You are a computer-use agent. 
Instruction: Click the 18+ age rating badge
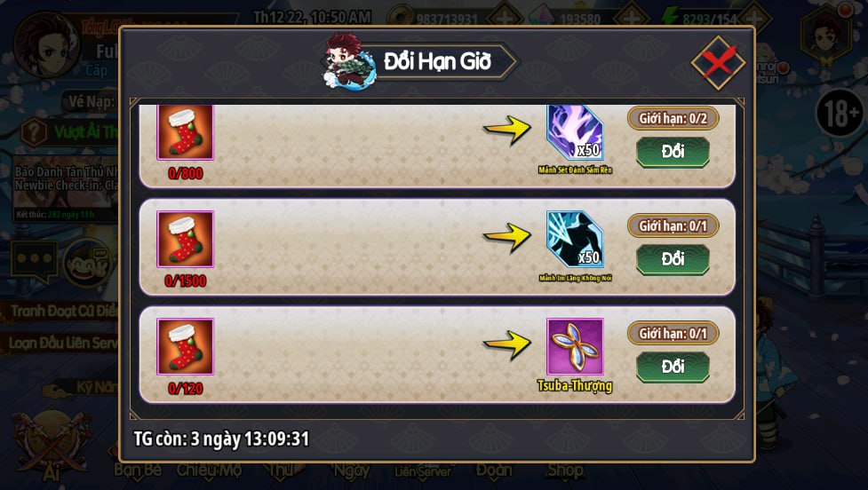(x=840, y=114)
